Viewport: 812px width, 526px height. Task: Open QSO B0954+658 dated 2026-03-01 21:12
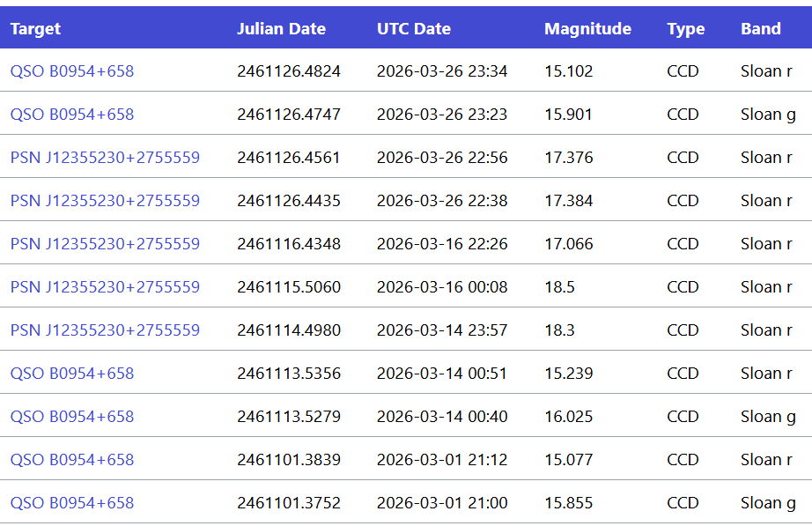71,460
